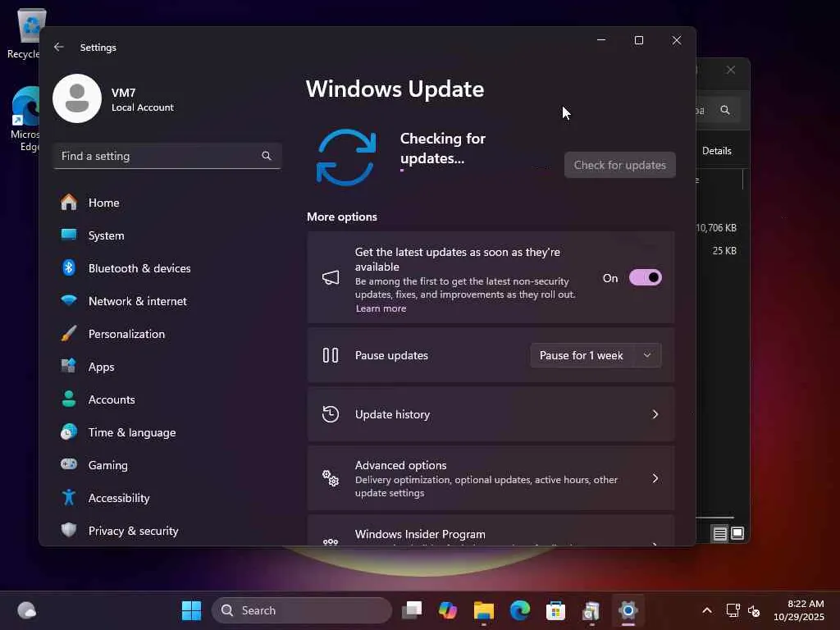Switch background window to details list view
Screen dimensions: 840x630
720,533
